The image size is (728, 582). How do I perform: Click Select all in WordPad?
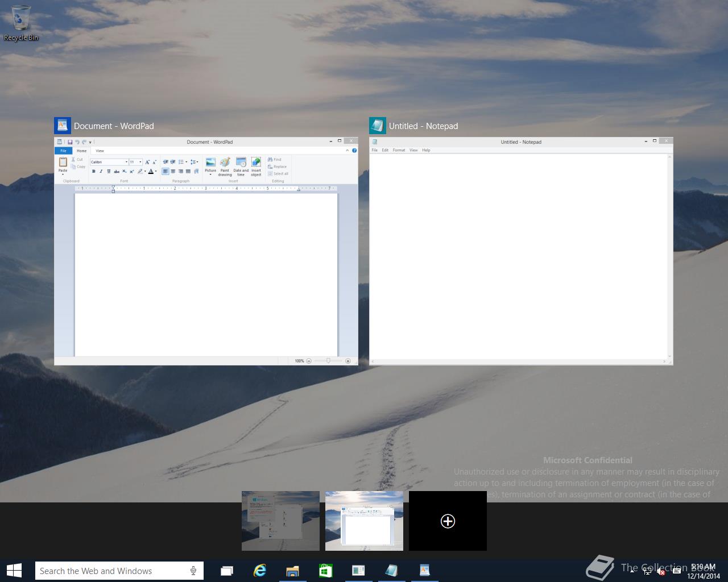click(x=278, y=173)
